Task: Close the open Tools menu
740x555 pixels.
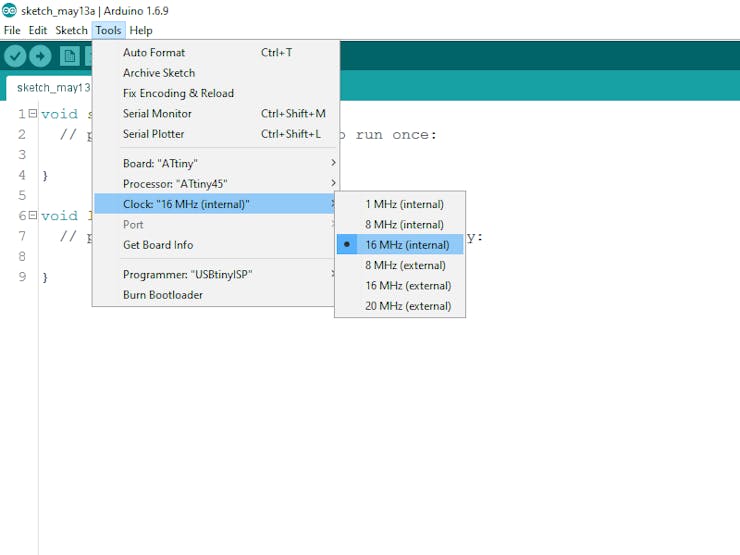Action: click(109, 30)
